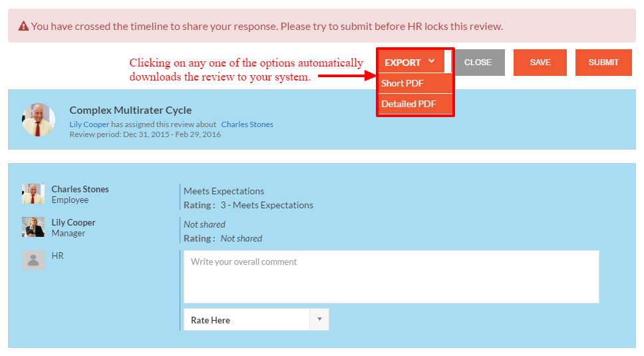Screen dimensions: 644x356
Task: Click the HR reviewer label
Action: (x=57, y=256)
